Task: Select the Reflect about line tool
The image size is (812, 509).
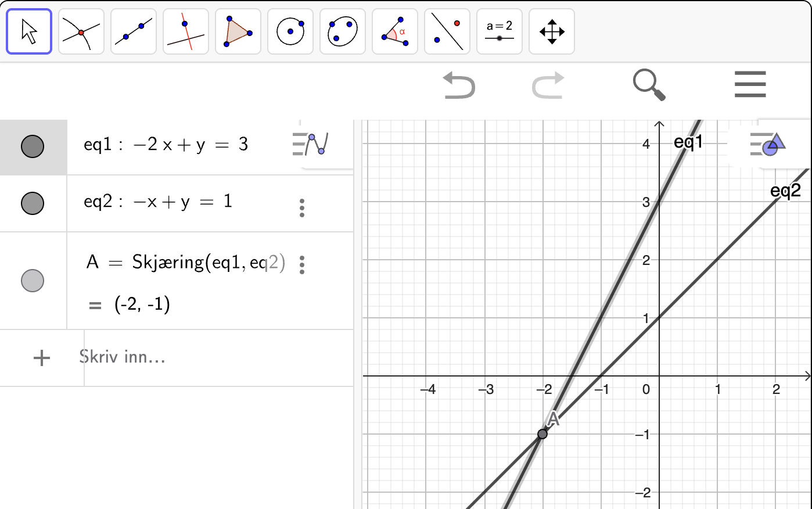Action: 447,31
